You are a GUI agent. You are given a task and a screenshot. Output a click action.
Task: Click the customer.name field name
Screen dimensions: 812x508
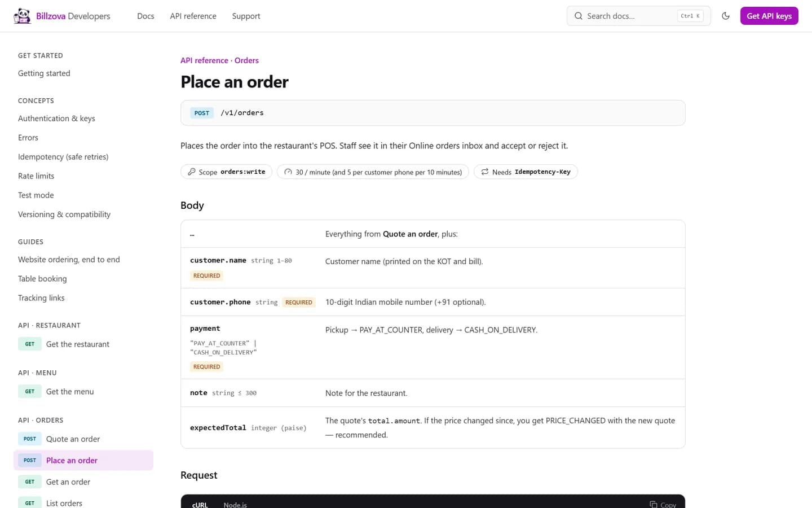218,260
